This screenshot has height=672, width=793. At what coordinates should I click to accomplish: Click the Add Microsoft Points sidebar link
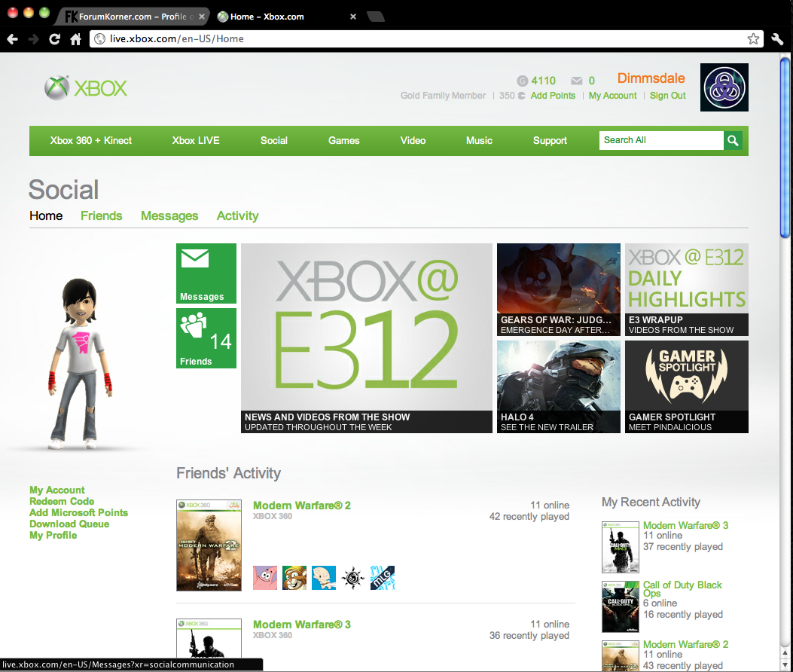click(x=78, y=512)
